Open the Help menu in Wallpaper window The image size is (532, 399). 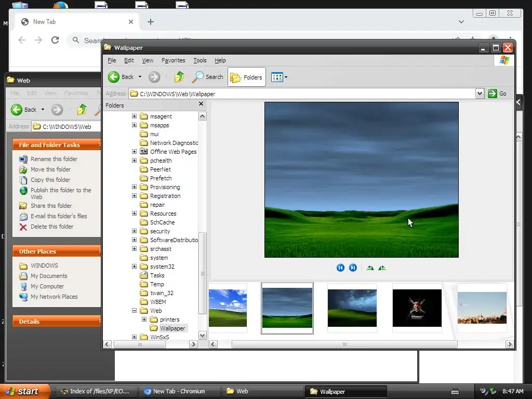tap(220, 60)
